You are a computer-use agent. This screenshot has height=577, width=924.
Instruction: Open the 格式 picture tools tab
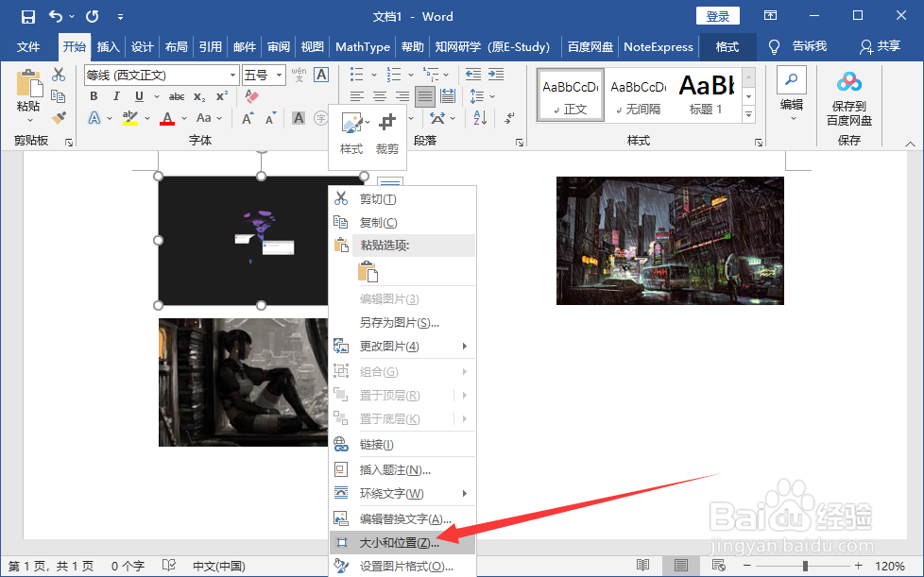pyautogui.click(x=727, y=47)
